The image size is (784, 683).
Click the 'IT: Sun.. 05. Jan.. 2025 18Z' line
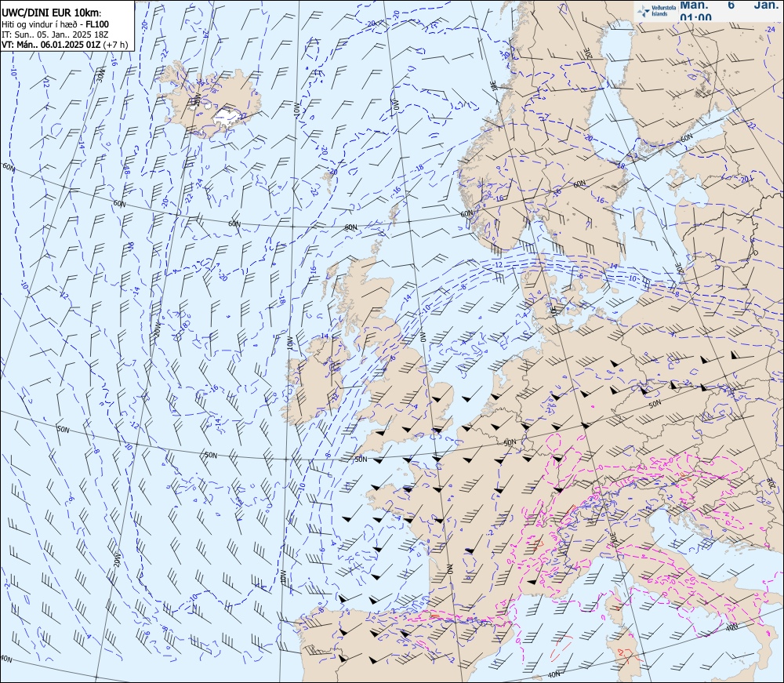click(x=55, y=35)
